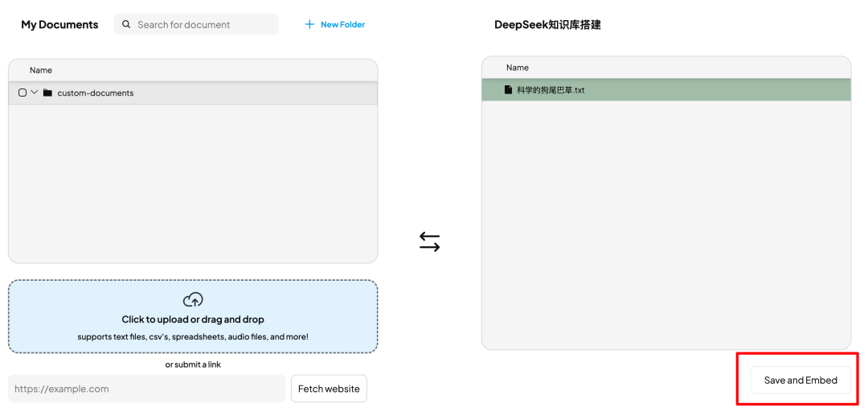Image resolution: width=868 pixels, height=416 pixels.
Task: Click the Fetch website button
Action: pos(329,389)
